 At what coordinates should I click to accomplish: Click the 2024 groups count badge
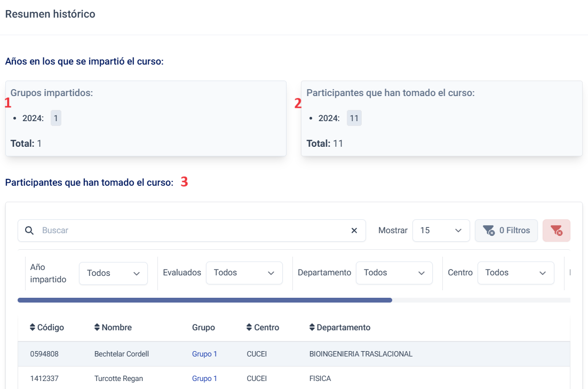point(56,118)
